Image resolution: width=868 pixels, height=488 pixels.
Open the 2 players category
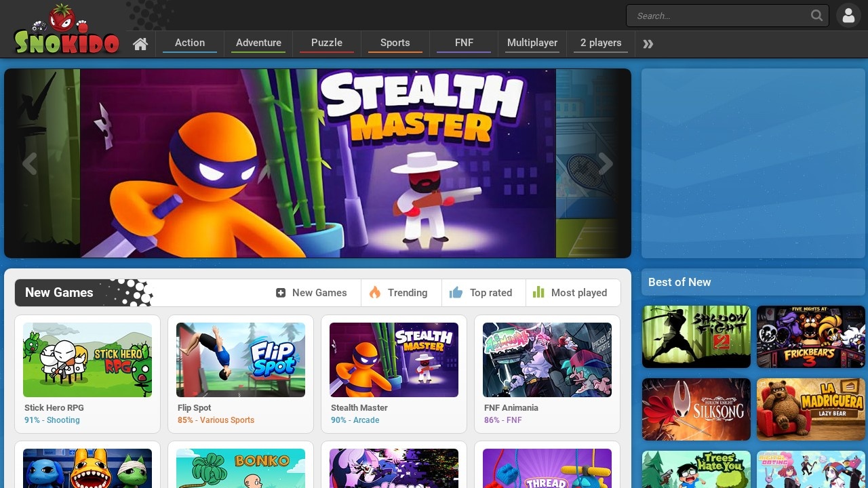[x=601, y=43]
